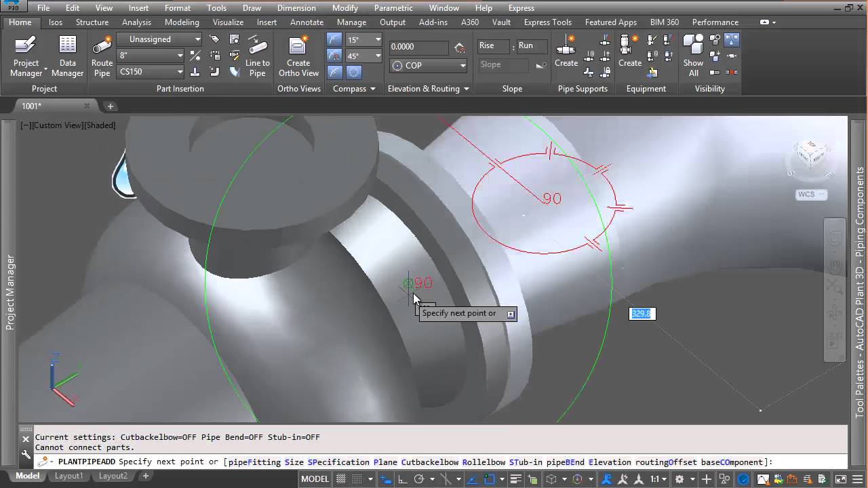Click the [Custom View] viewport control label
This screenshot has width=868, height=488.
56,125
